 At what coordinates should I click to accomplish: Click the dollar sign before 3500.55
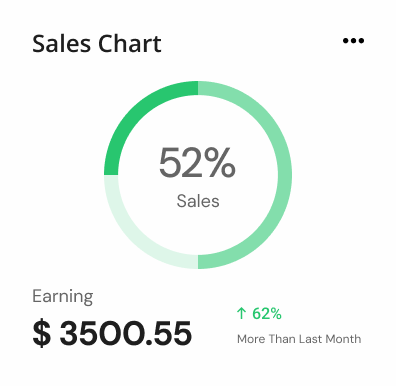click(x=42, y=333)
